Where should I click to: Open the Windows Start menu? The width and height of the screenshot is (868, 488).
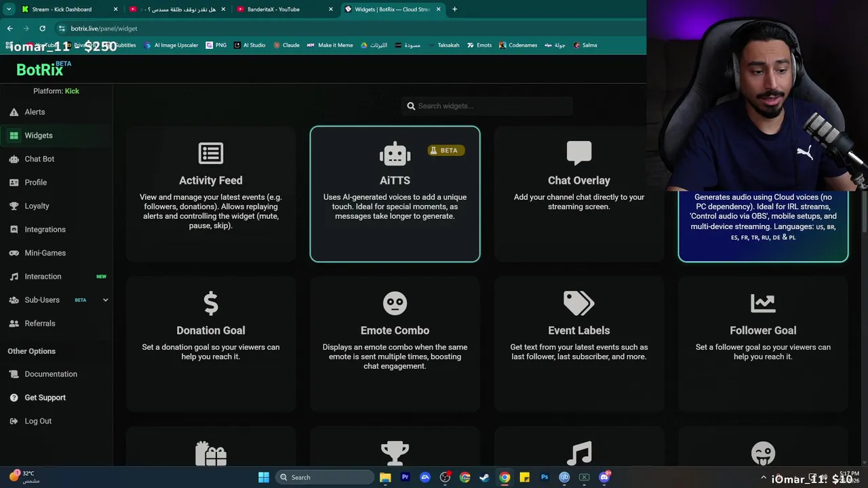point(264,477)
